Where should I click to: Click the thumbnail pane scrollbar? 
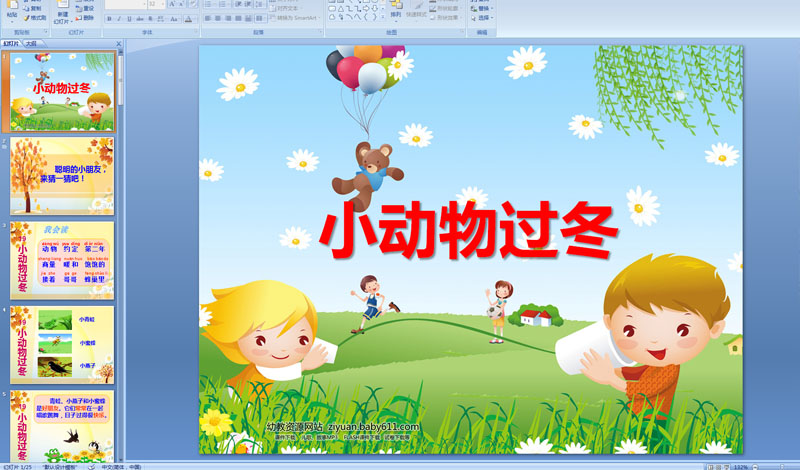(x=121, y=79)
